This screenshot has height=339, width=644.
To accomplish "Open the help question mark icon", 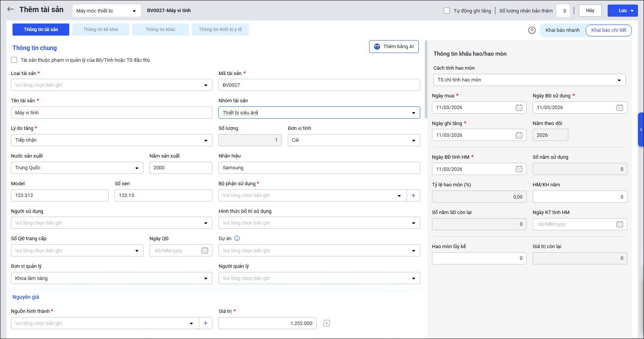I will (x=532, y=30).
